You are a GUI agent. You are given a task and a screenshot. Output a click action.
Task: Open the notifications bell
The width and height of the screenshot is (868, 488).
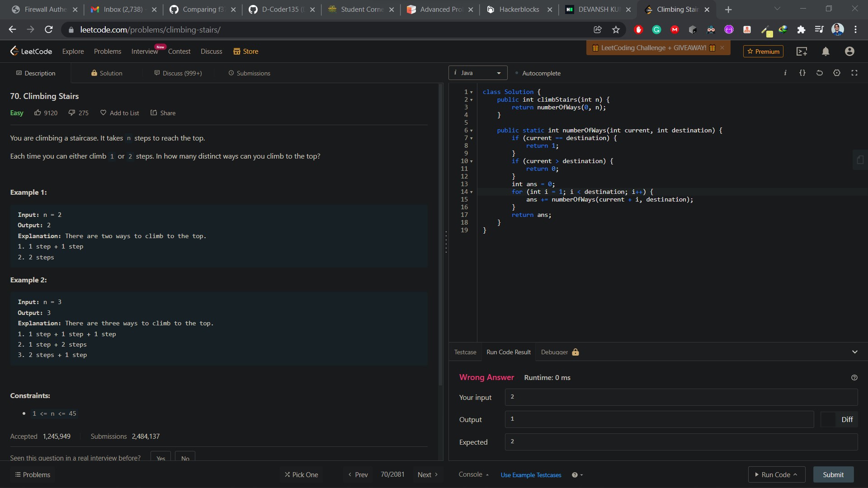point(826,52)
